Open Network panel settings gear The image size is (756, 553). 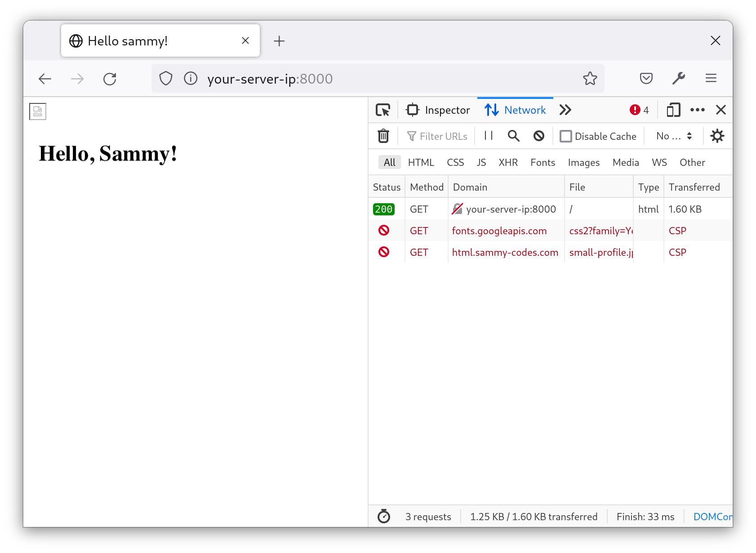(x=717, y=136)
